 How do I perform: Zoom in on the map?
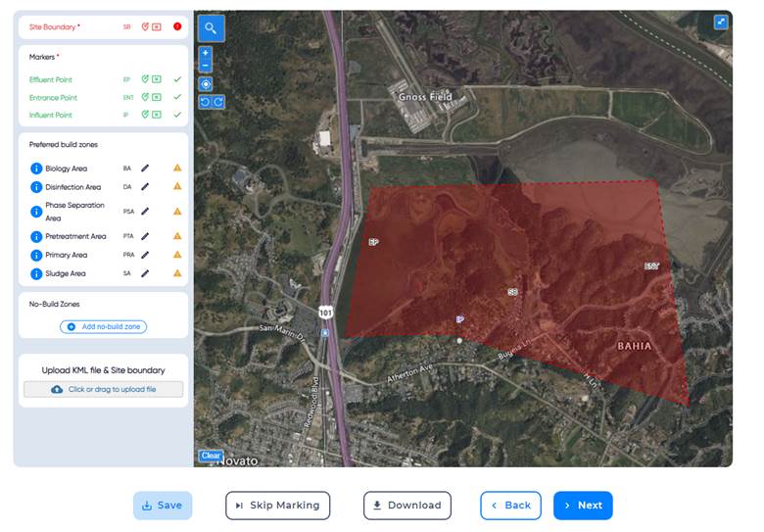coord(206,53)
